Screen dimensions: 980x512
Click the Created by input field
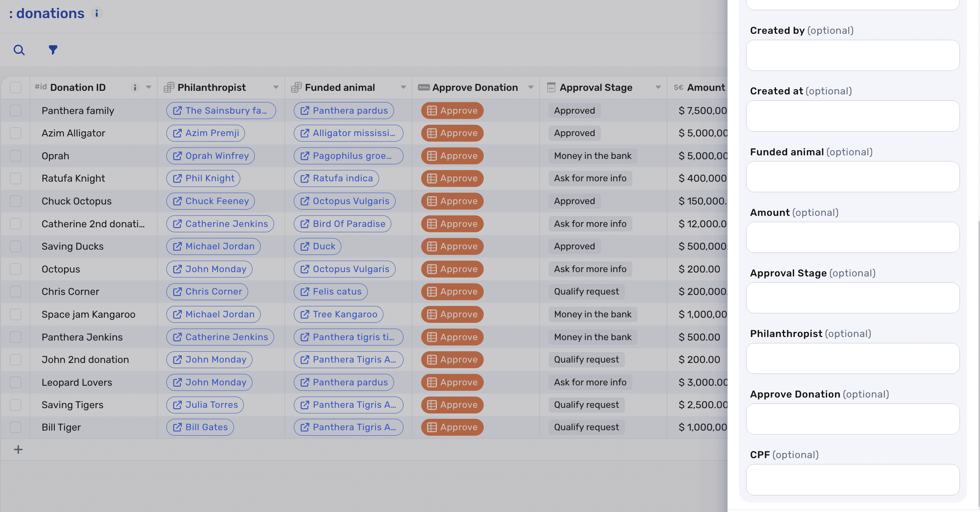(x=853, y=55)
